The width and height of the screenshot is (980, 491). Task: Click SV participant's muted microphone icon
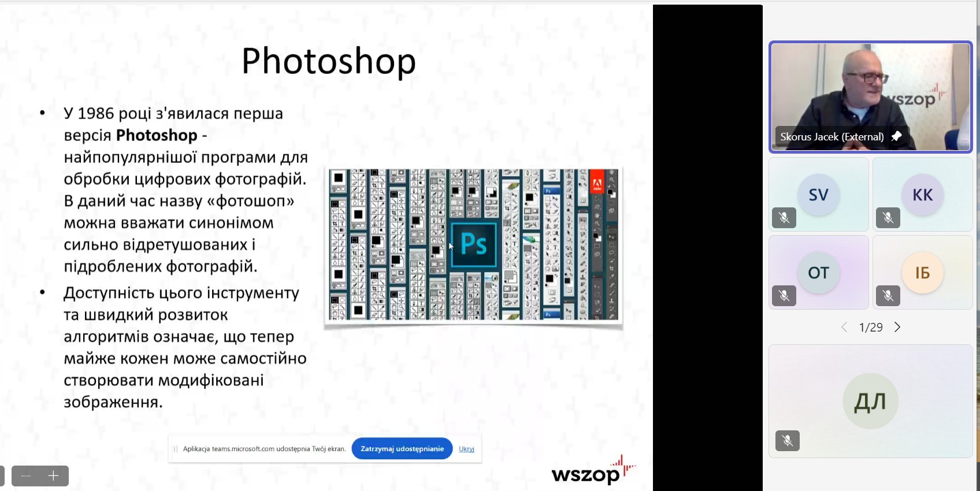tap(784, 218)
